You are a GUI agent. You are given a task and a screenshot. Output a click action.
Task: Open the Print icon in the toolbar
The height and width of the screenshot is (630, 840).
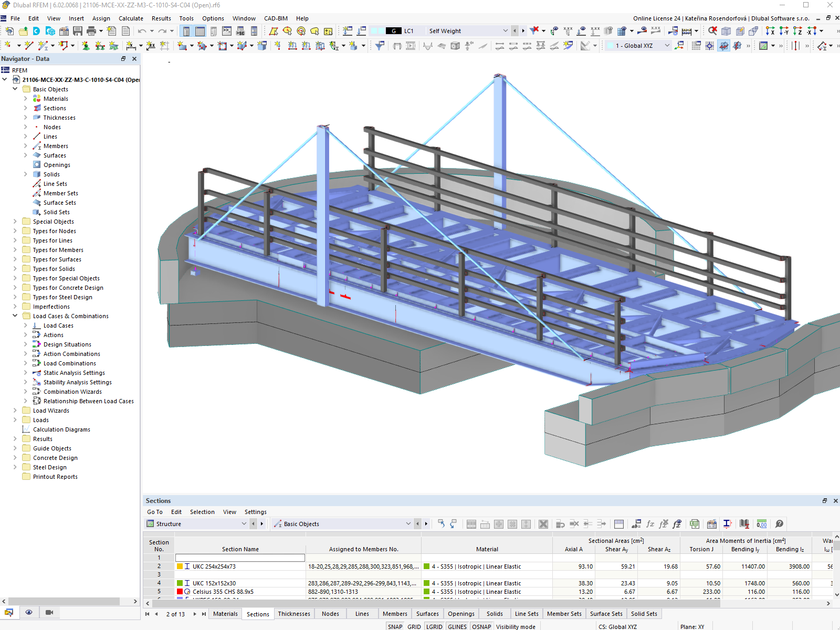(x=91, y=31)
